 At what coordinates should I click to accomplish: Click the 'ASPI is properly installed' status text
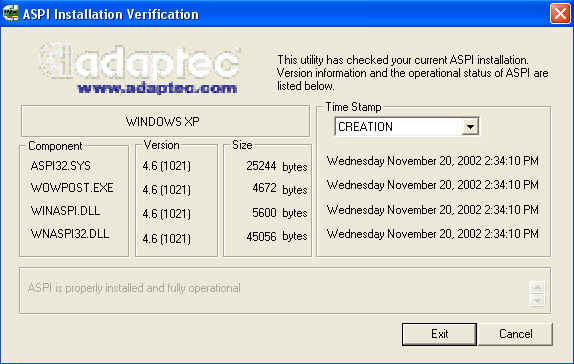coord(134,288)
